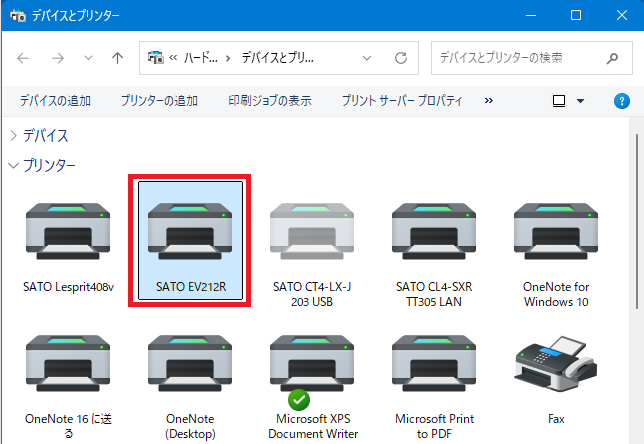This screenshot has height=444, width=644.
Task: Select the SATO CT4-LX-J 203 USB printer icon
Action: (x=312, y=231)
